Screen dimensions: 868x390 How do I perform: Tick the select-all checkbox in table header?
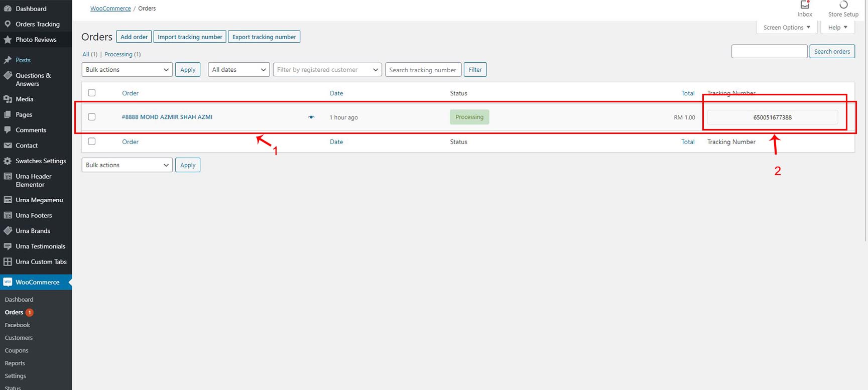[x=92, y=93]
